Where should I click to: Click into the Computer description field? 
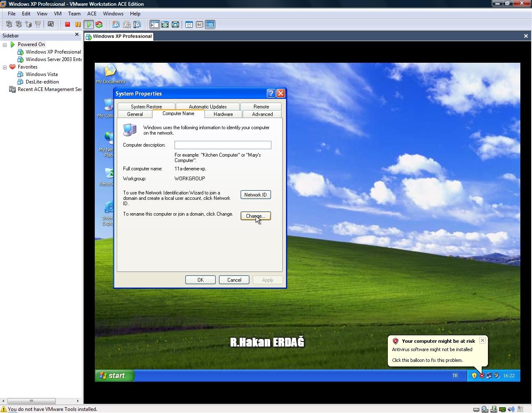pos(223,145)
